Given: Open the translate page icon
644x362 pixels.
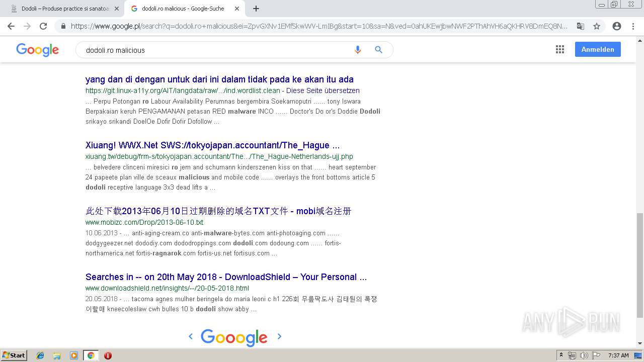Looking at the screenshot, I should pos(581,26).
